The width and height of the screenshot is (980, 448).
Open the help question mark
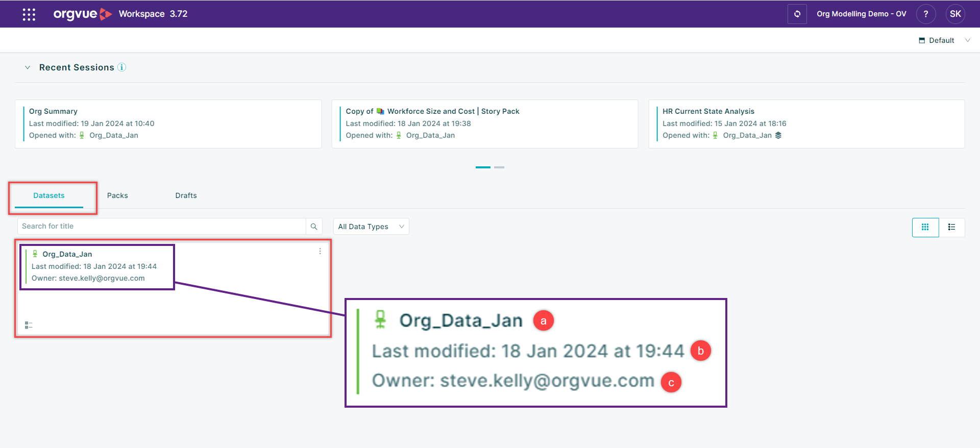(x=925, y=14)
